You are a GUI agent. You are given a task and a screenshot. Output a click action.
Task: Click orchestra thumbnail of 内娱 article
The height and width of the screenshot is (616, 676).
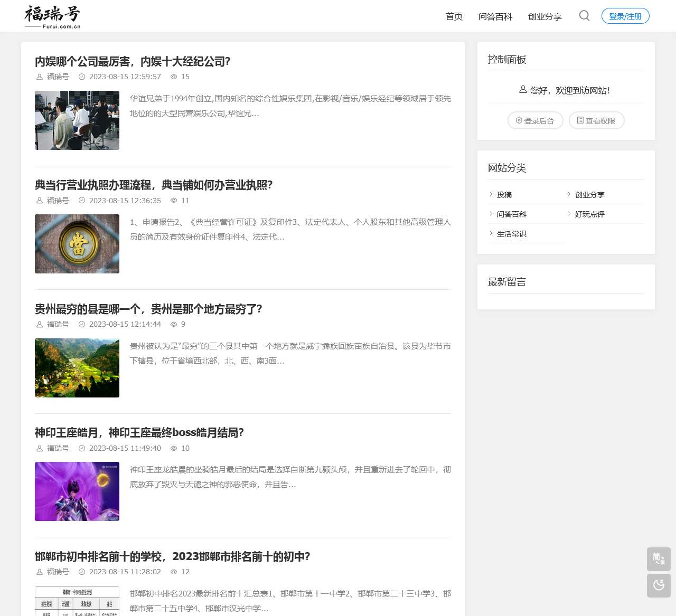77,120
